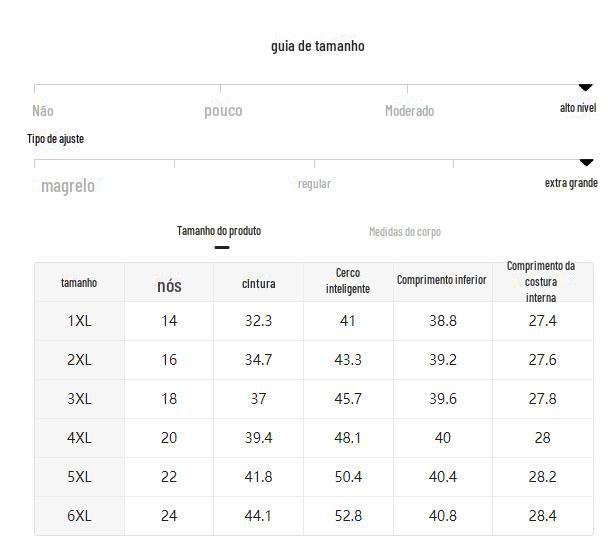The width and height of the screenshot is (608, 556).
Task: Click 'Comprimento da costura interna' header
Action: click(x=541, y=281)
